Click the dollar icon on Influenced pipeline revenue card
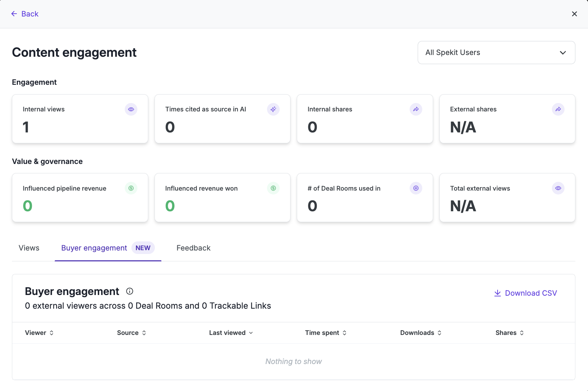Viewport: 588px width, 391px height. (x=131, y=188)
